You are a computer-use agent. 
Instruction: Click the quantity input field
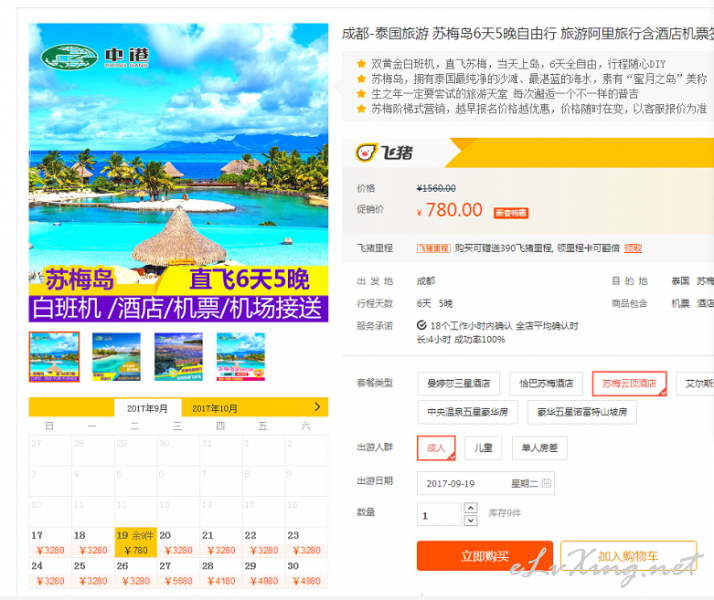pyautogui.click(x=439, y=514)
